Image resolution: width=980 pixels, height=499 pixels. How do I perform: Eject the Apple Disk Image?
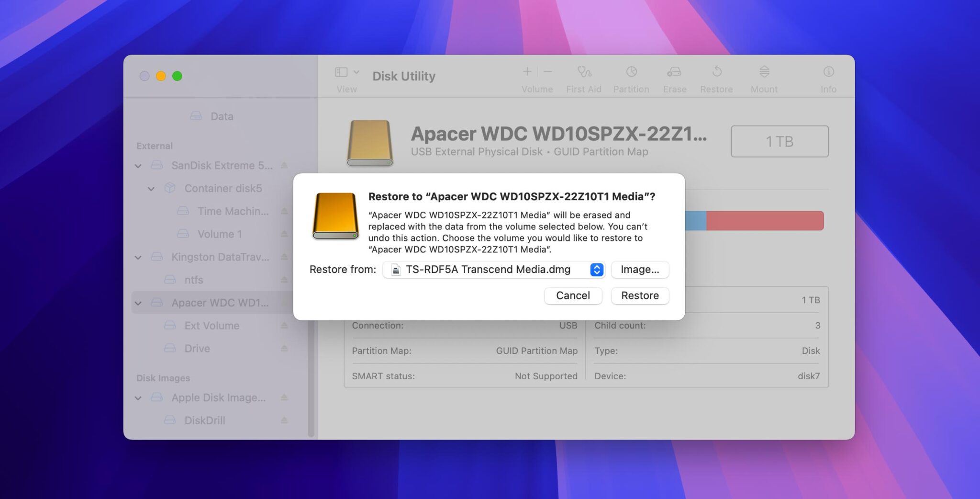click(284, 397)
